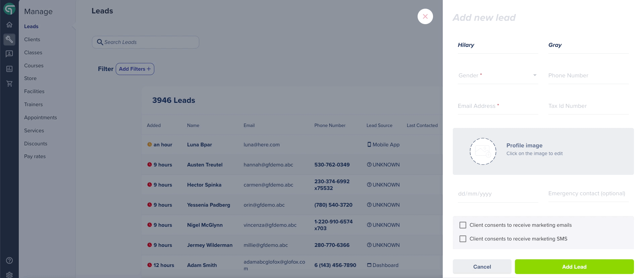Click the green Add Lead button

click(574, 267)
